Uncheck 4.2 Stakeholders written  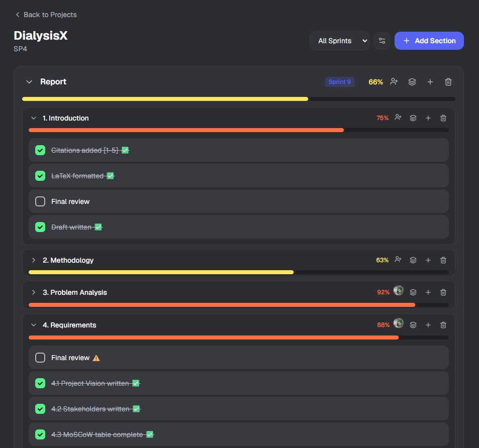point(40,409)
